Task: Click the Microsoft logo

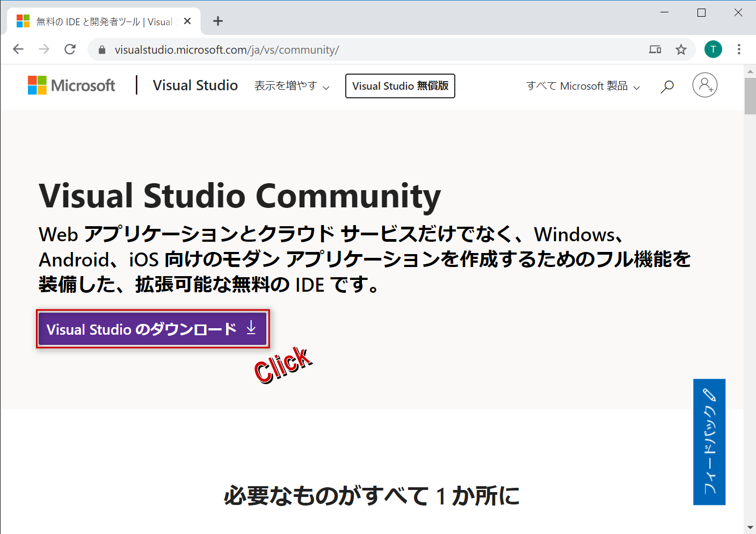Action: pyautogui.click(x=71, y=85)
